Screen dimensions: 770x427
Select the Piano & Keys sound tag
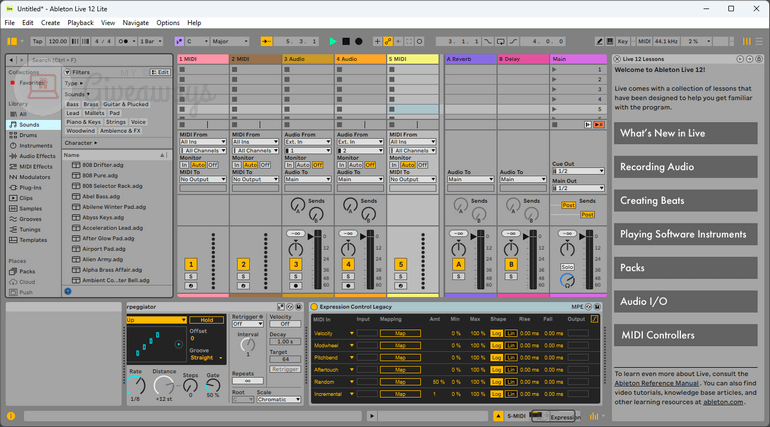point(83,122)
